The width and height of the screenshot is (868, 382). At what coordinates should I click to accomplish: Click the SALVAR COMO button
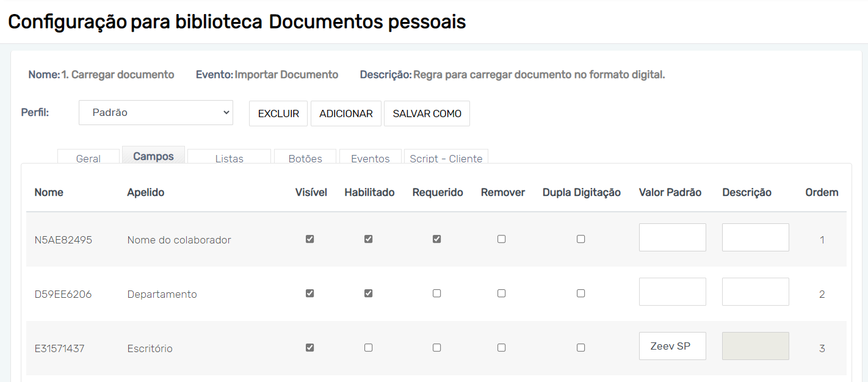tap(427, 114)
